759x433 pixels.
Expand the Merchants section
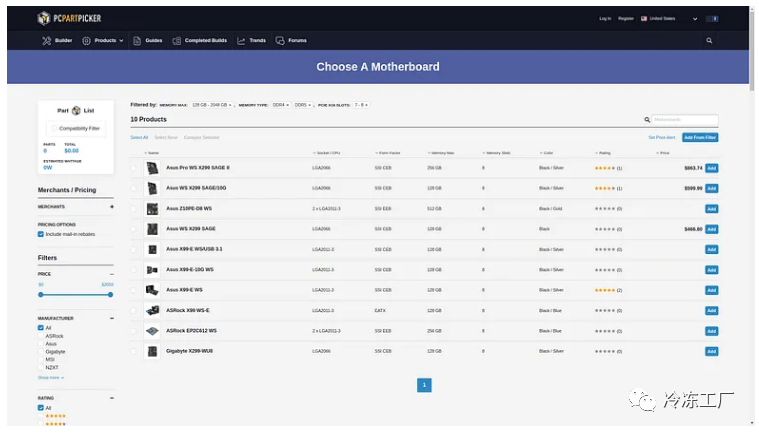point(112,207)
